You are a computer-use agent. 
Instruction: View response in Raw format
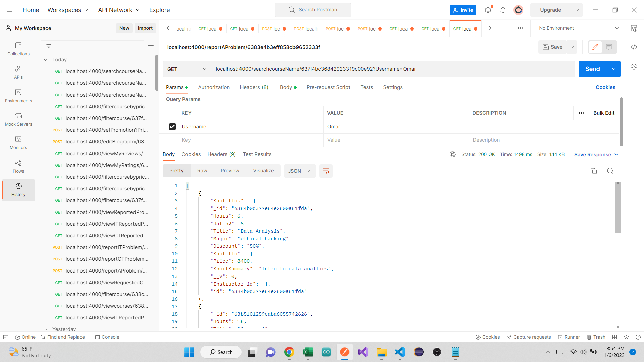pyautogui.click(x=202, y=170)
